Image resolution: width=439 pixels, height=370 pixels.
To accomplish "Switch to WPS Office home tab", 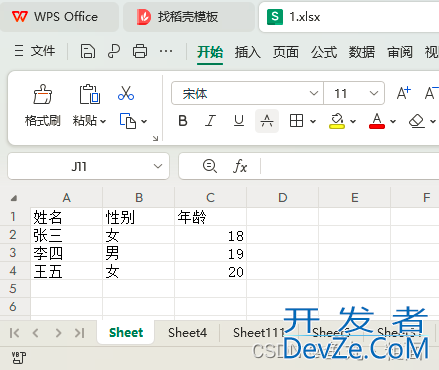I will coord(59,17).
